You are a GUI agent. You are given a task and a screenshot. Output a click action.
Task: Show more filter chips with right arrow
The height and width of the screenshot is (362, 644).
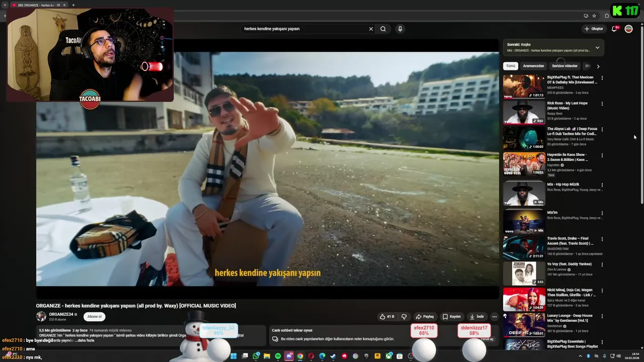click(598, 66)
